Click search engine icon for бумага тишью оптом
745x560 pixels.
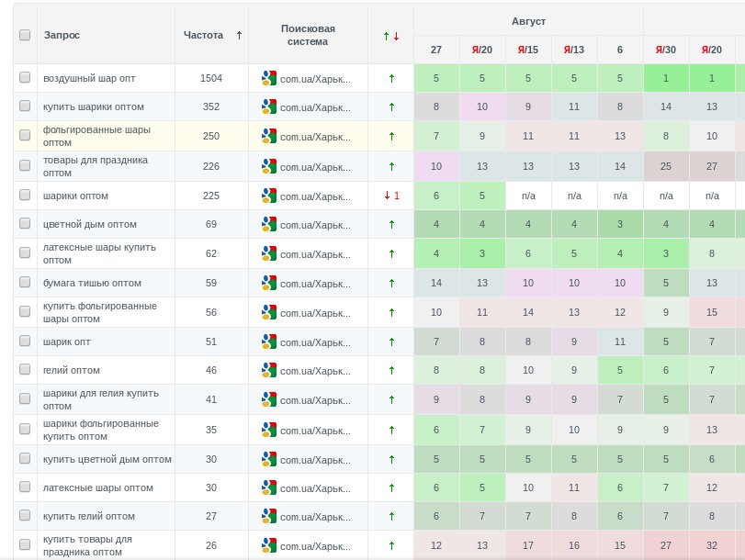(268, 284)
